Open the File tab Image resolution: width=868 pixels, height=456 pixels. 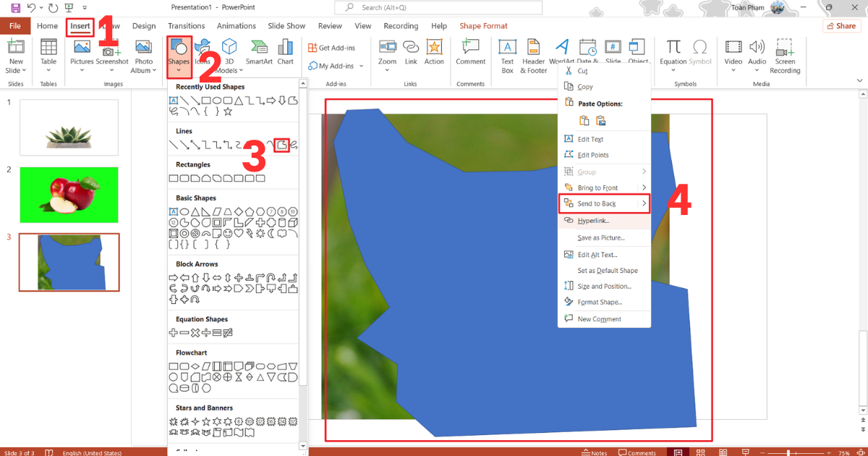pos(15,26)
